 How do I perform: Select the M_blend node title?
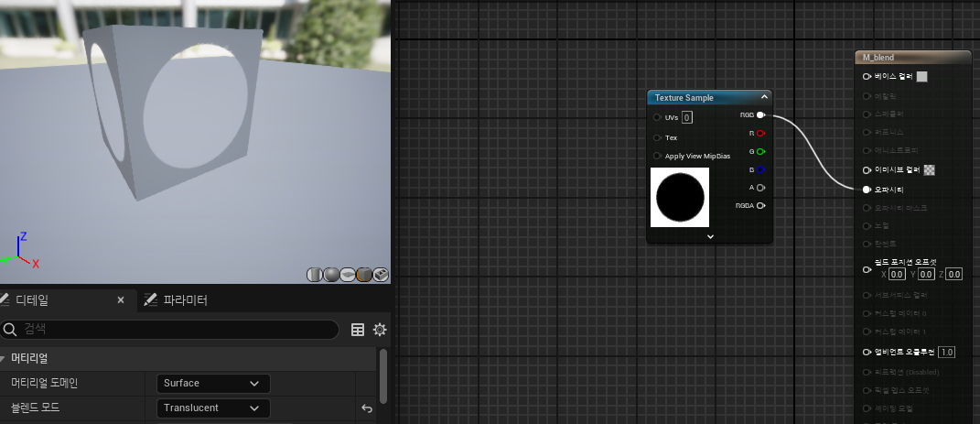click(878, 58)
